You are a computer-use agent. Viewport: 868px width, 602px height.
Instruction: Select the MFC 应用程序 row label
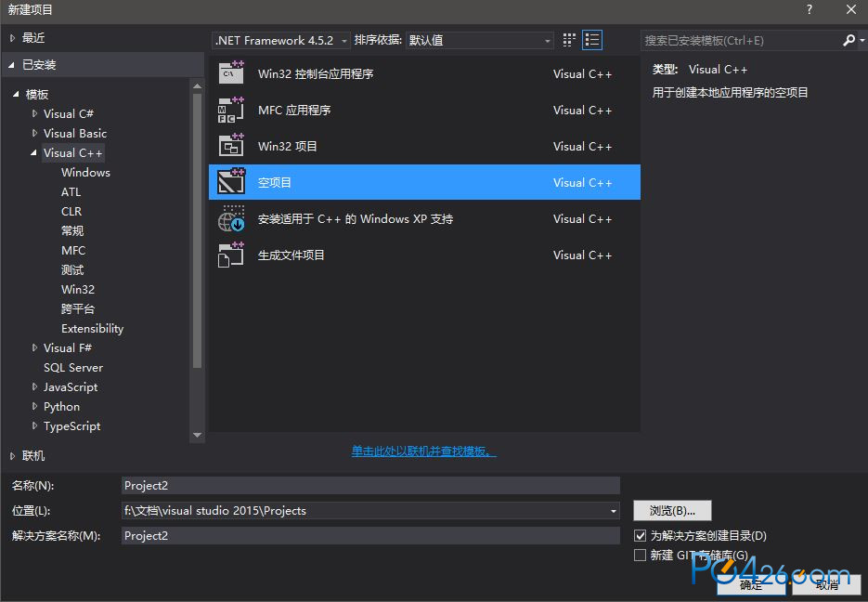(294, 110)
